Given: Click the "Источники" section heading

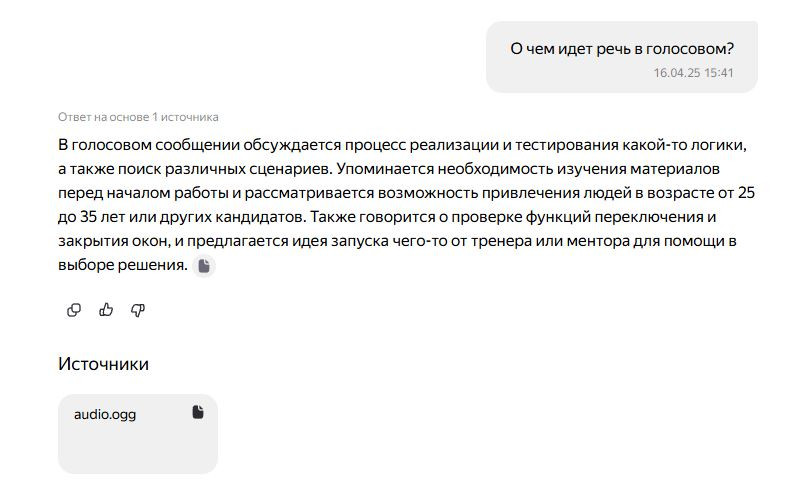Looking at the screenshot, I should click(x=103, y=364).
